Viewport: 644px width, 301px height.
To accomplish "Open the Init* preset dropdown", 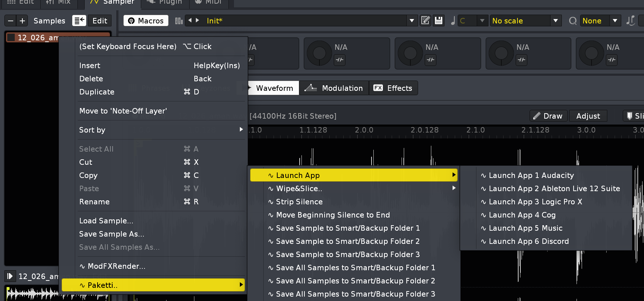I will [411, 21].
